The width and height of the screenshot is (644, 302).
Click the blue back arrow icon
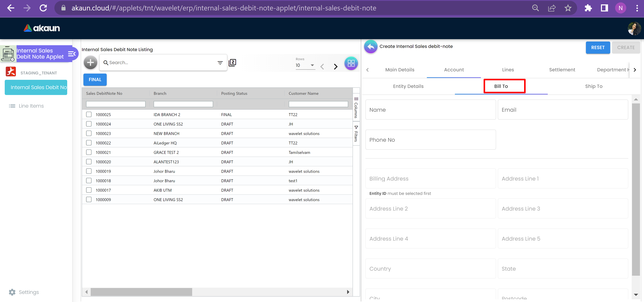tap(370, 46)
